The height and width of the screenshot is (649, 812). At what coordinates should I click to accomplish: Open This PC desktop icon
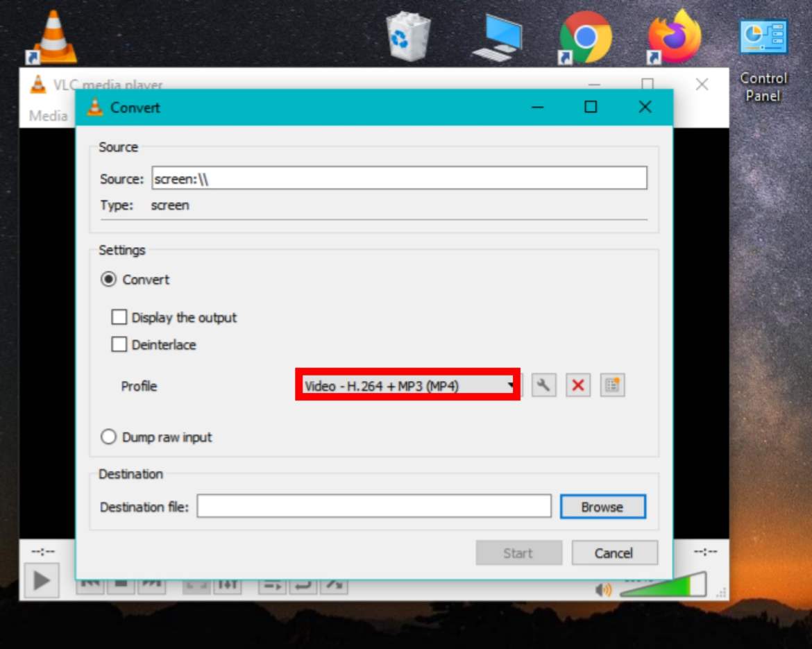497,37
